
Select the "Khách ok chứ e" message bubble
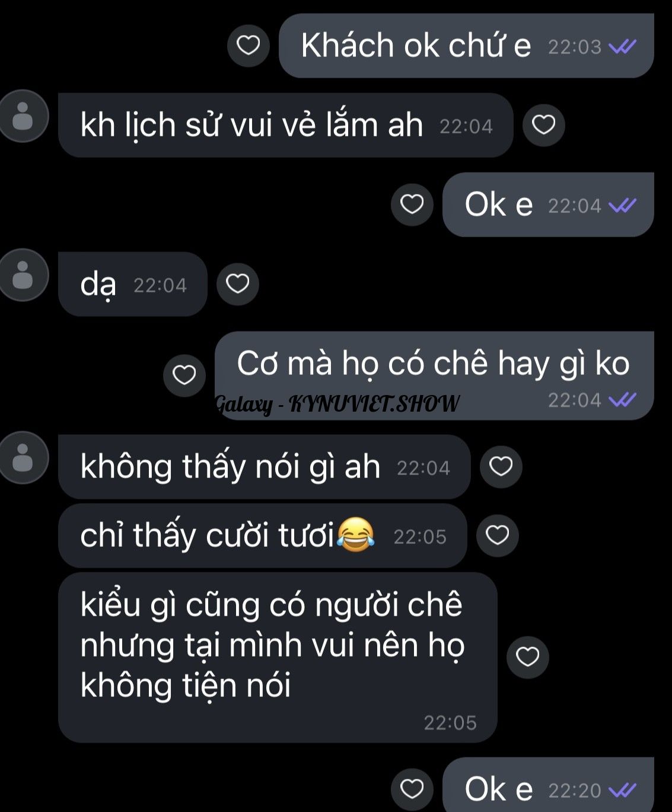466,46
